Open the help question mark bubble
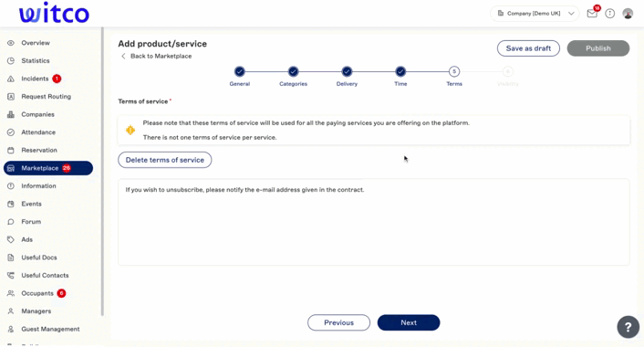644x347 pixels. (628, 327)
